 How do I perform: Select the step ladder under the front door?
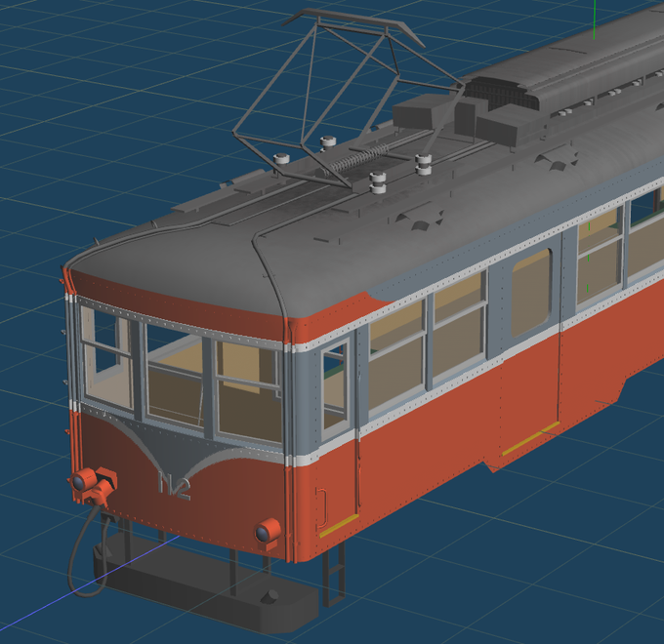pos(334,574)
